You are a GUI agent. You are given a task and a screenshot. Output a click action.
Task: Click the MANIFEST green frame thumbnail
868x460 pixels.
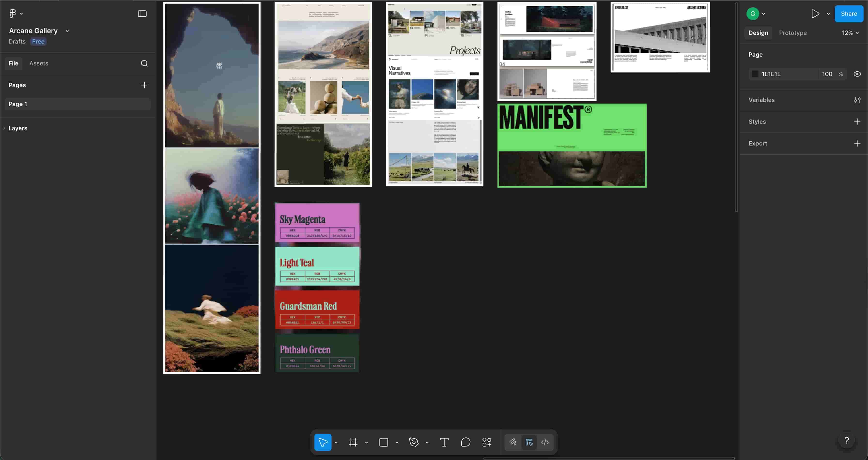pos(572,146)
